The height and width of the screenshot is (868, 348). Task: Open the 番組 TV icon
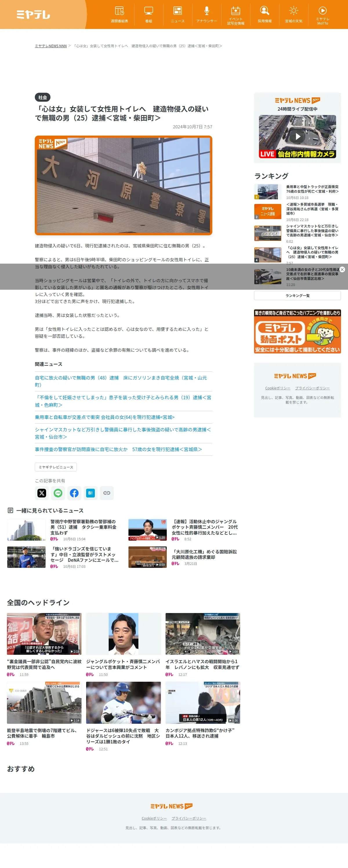coord(149,14)
